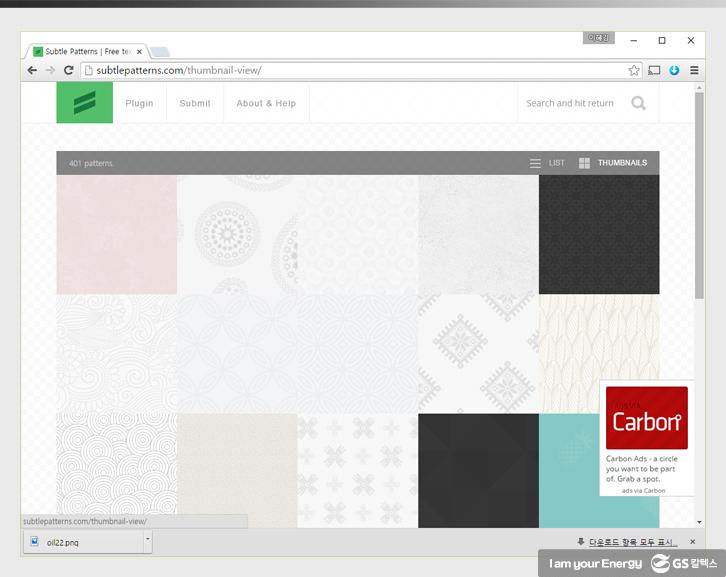
Task: Open the teal pineapple pattern thumbnail
Action: [568, 470]
